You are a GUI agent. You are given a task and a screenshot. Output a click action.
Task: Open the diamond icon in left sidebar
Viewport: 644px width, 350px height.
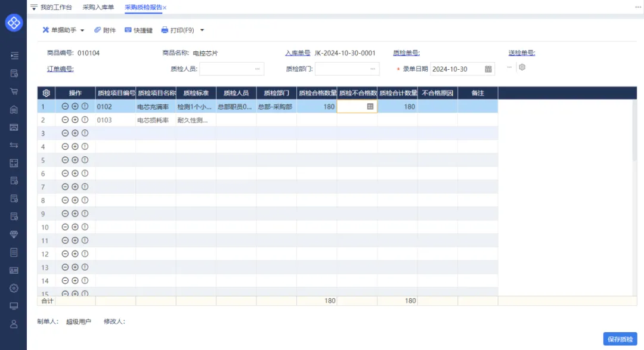(14, 234)
